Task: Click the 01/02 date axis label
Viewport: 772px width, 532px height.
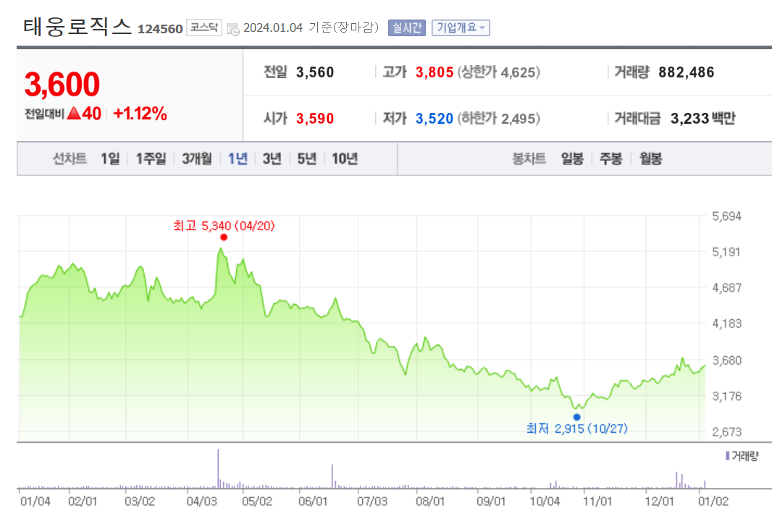Action: pos(713,502)
